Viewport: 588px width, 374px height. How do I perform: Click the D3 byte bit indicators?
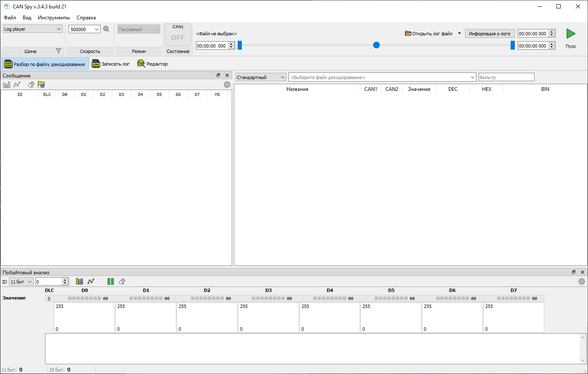tap(268, 298)
